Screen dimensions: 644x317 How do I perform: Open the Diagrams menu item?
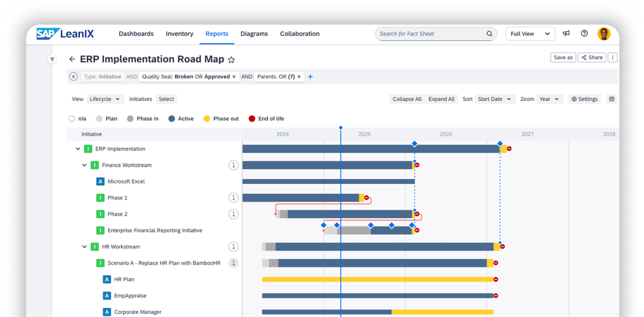coord(254,33)
